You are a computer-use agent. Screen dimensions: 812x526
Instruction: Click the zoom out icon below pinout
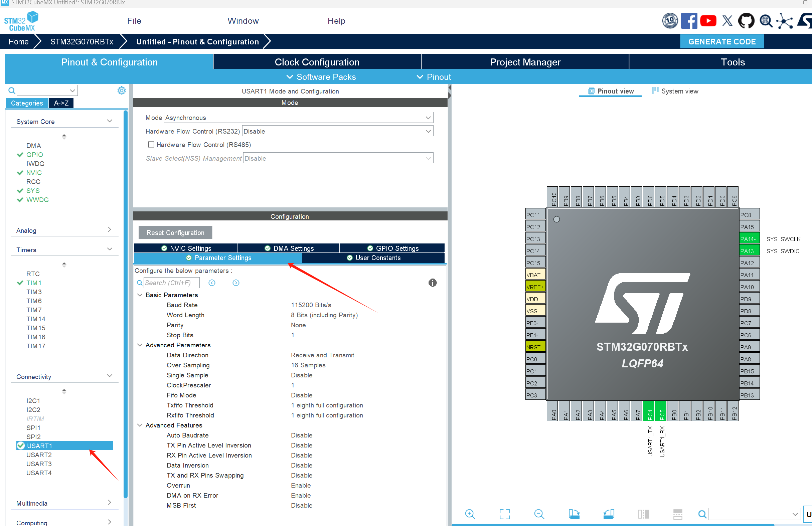coord(539,514)
